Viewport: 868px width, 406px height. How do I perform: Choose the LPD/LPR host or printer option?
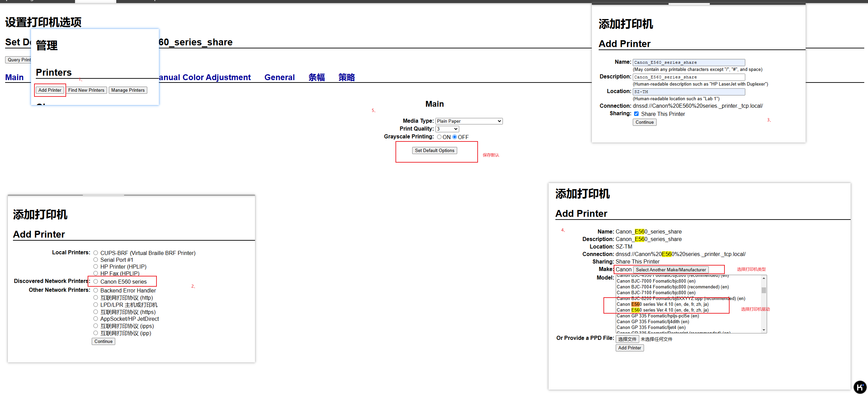click(x=96, y=305)
